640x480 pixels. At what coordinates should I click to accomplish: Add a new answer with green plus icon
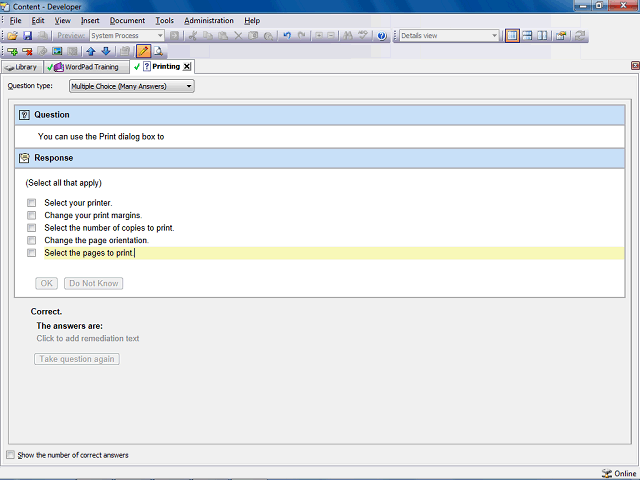[12, 51]
